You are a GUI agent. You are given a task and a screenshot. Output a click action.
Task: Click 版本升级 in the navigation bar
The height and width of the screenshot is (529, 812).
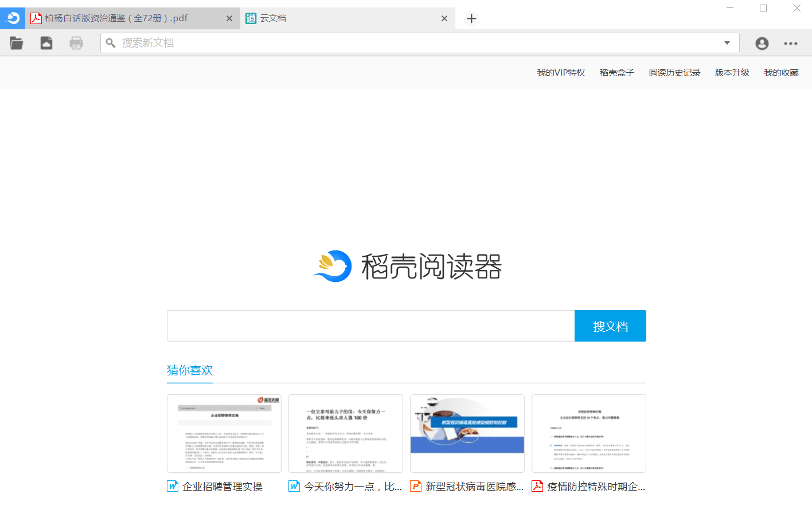click(732, 73)
